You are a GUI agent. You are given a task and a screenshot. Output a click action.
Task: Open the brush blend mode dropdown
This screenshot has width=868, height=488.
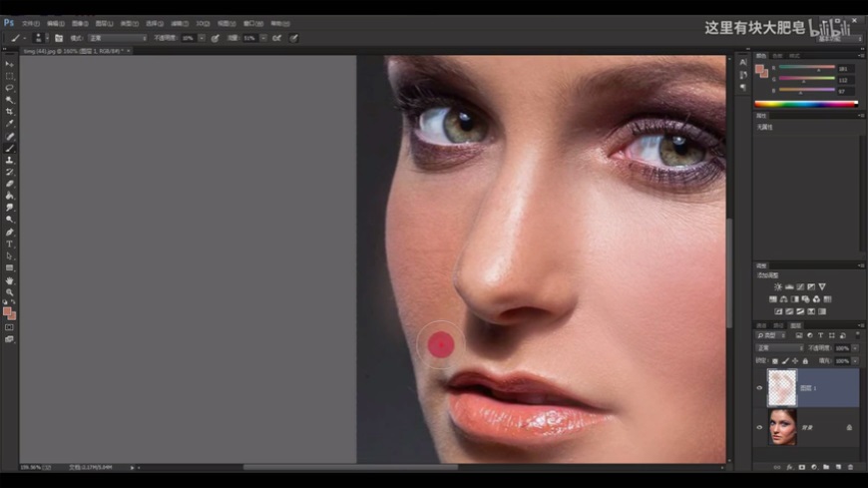pos(117,38)
